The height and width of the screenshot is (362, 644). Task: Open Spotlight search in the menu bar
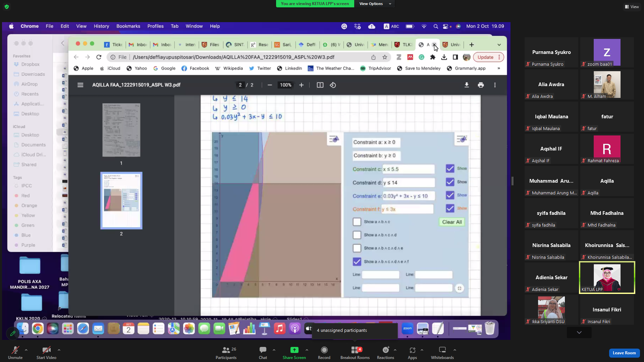coord(435,26)
